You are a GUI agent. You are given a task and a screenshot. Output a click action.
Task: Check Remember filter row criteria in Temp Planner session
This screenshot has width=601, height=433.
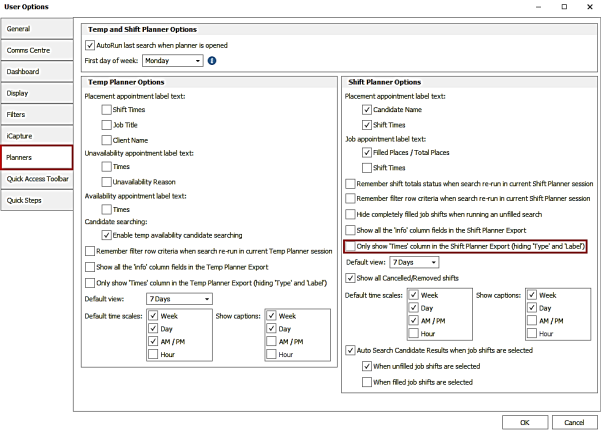90,251
